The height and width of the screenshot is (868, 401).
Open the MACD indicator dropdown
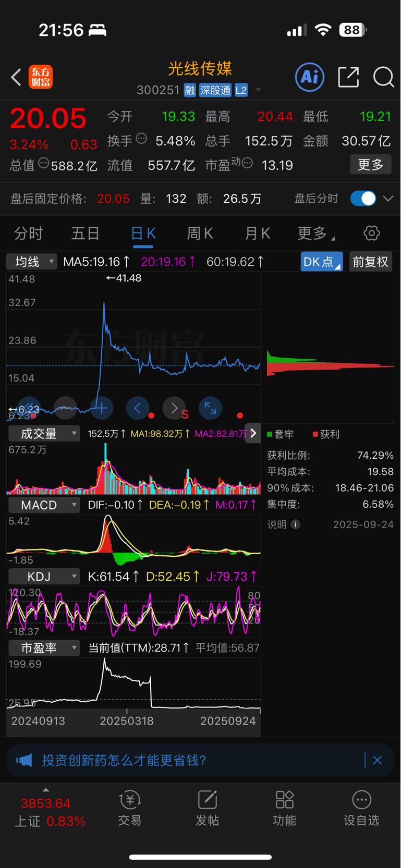coord(44,505)
